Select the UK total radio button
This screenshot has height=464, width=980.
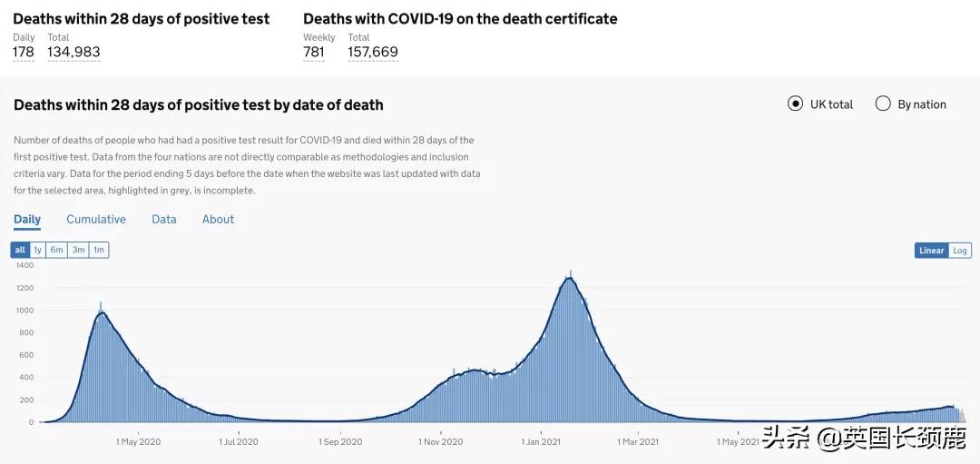pyautogui.click(x=796, y=104)
